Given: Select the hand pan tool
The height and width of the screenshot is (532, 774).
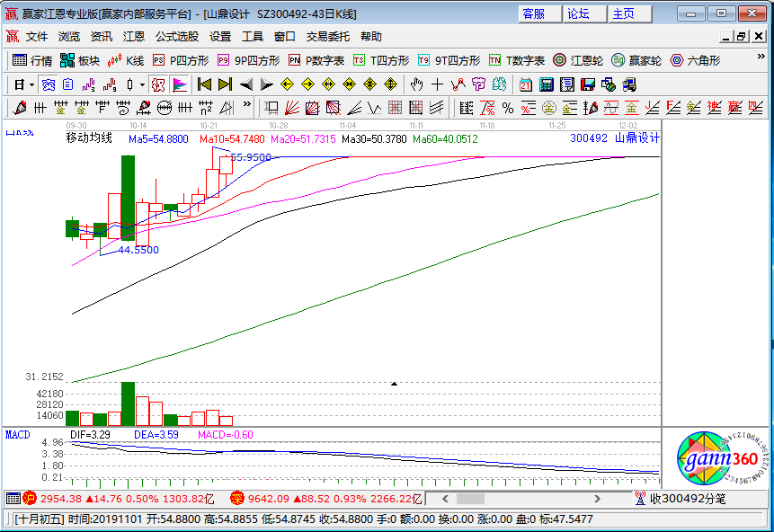Looking at the screenshot, I should pos(416,84).
